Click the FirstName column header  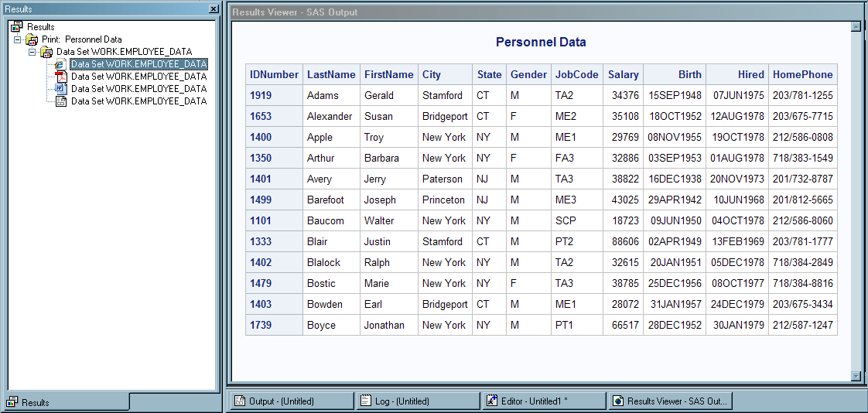[388, 74]
